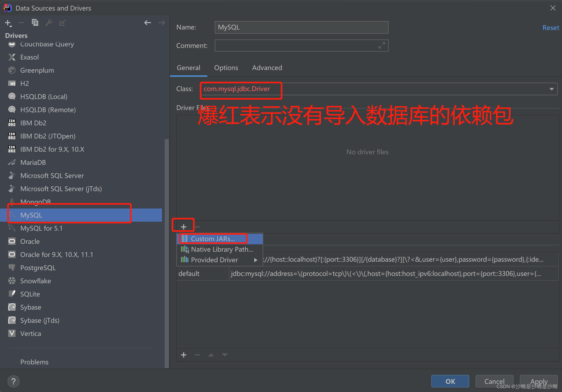Choose Native Library Path... menu entry
The image size is (562, 392).
(x=220, y=249)
